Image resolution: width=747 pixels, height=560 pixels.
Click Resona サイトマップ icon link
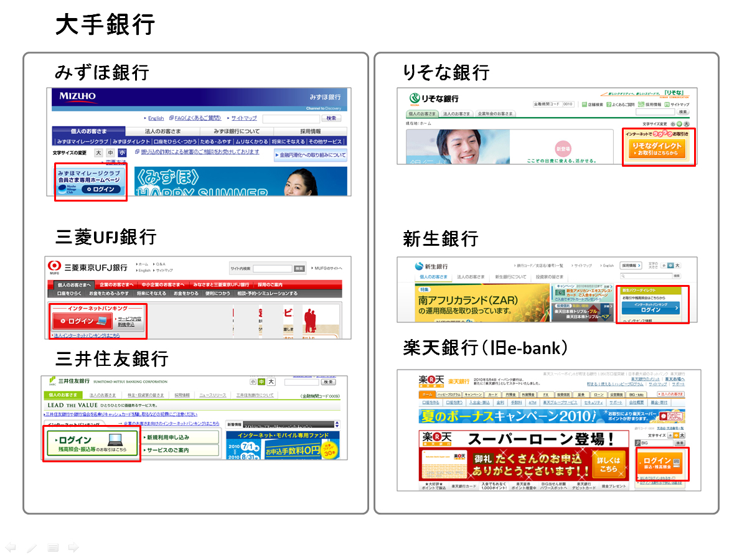point(677,105)
